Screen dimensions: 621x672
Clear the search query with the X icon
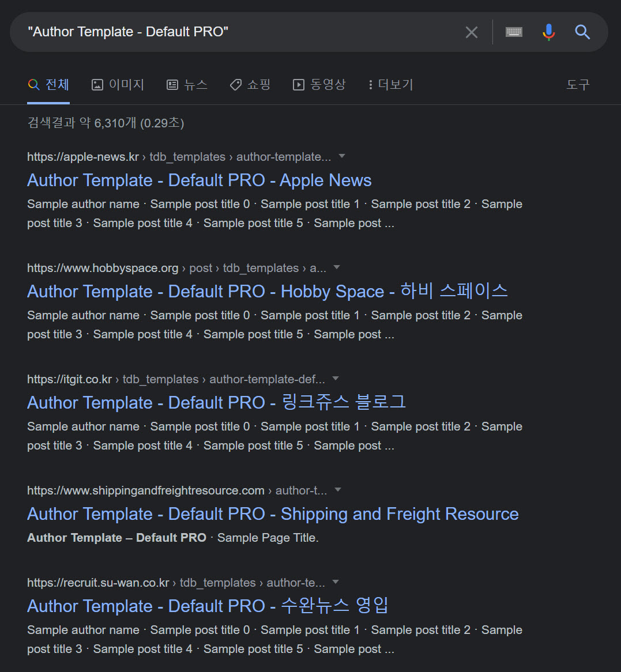471,32
